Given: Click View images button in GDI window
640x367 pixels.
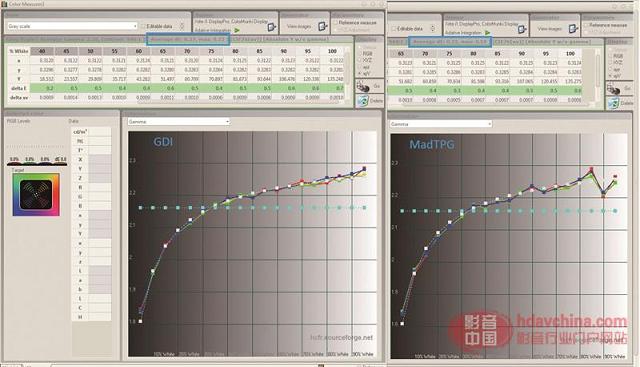Looking at the screenshot, I should (299, 27).
